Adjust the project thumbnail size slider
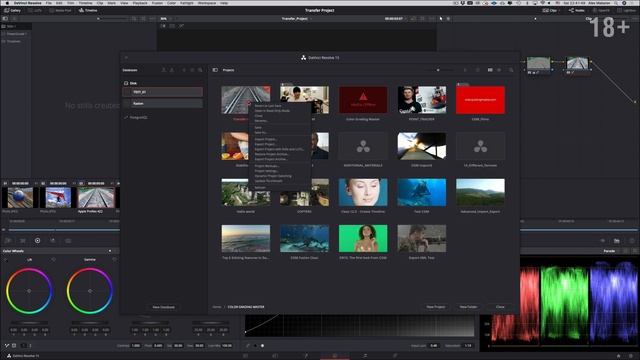This screenshot has width=640, height=360. 439,70
